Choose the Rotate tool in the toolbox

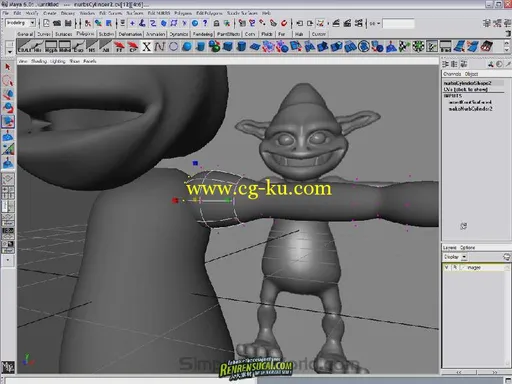coord(8,108)
